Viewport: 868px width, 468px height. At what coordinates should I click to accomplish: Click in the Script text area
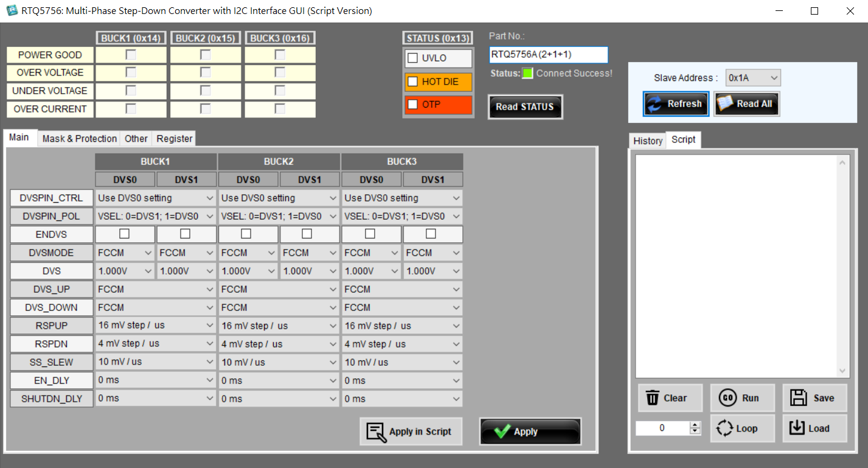pyautogui.click(x=736, y=267)
